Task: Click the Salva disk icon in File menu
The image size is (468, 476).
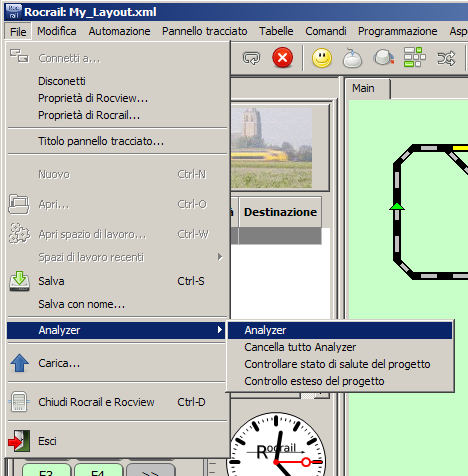Action: (19, 281)
